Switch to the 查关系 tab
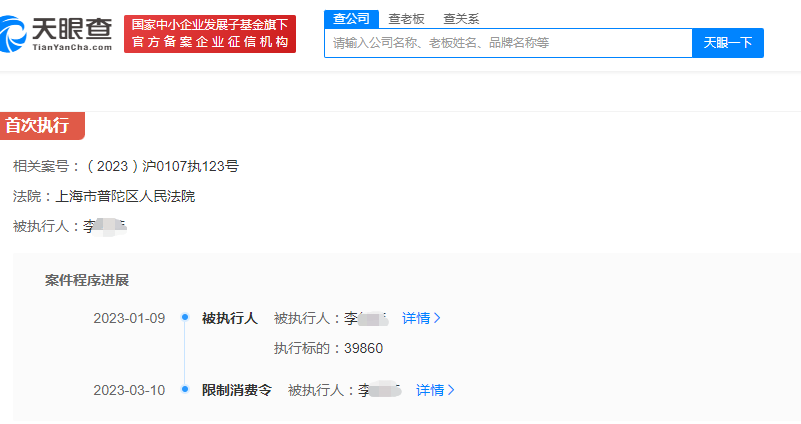 [x=461, y=19]
